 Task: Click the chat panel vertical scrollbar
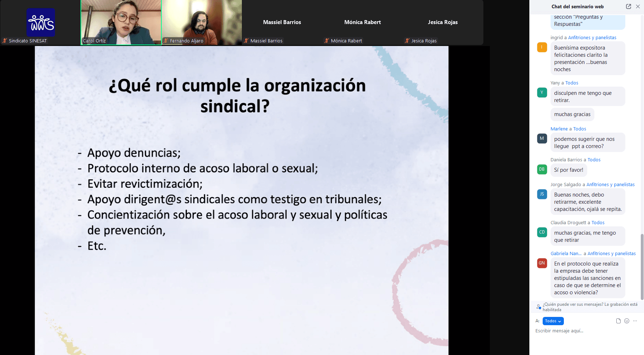click(642, 266)
